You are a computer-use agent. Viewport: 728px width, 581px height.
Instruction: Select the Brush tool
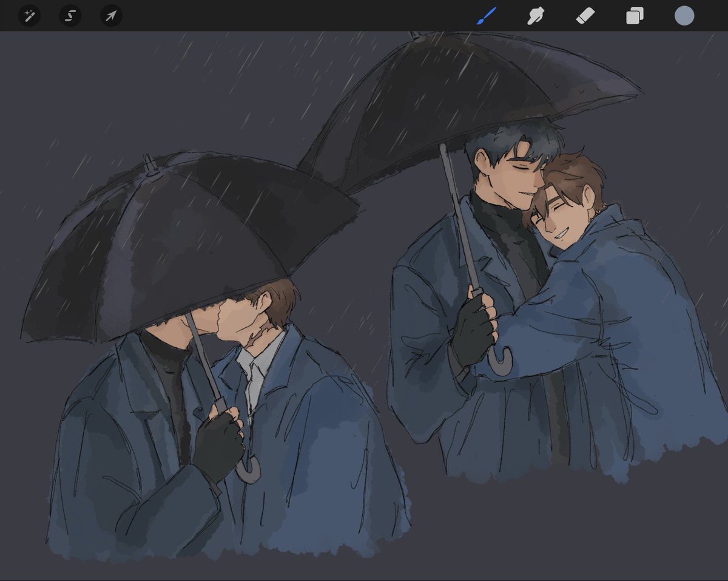(487, 16)
